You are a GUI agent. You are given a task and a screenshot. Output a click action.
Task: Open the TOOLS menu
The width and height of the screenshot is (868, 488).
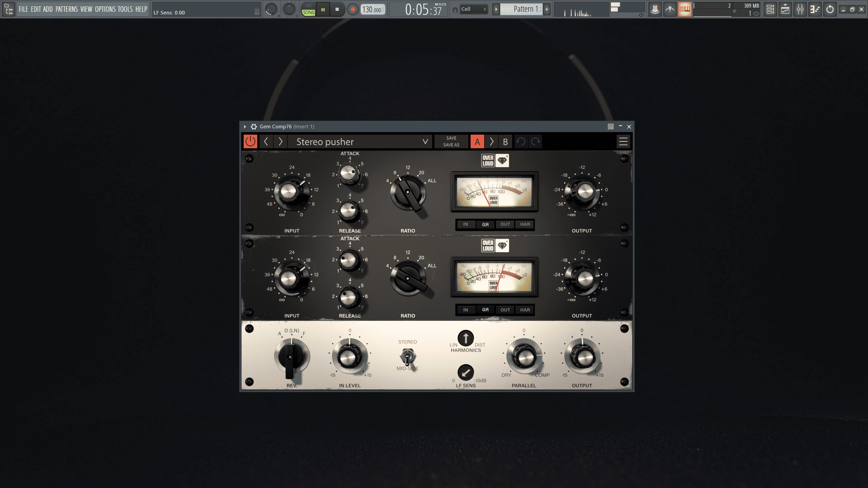click(125, 9)
